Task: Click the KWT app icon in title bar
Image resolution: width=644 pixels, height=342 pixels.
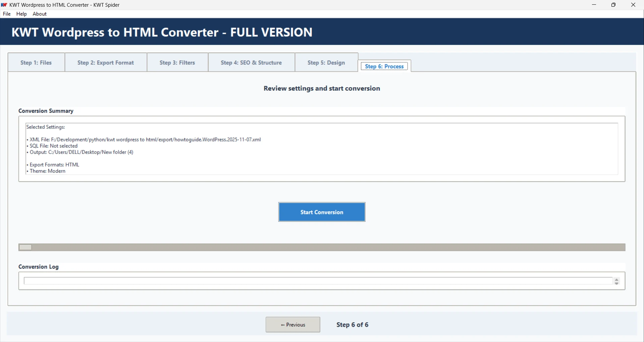Action: point(4,5)
